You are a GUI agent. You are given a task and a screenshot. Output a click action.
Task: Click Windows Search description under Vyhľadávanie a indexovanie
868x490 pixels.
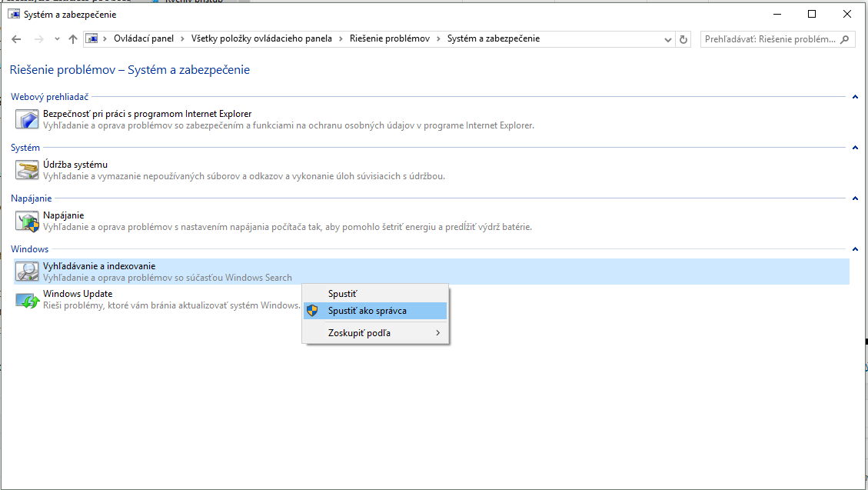click(x=167, y=278)
